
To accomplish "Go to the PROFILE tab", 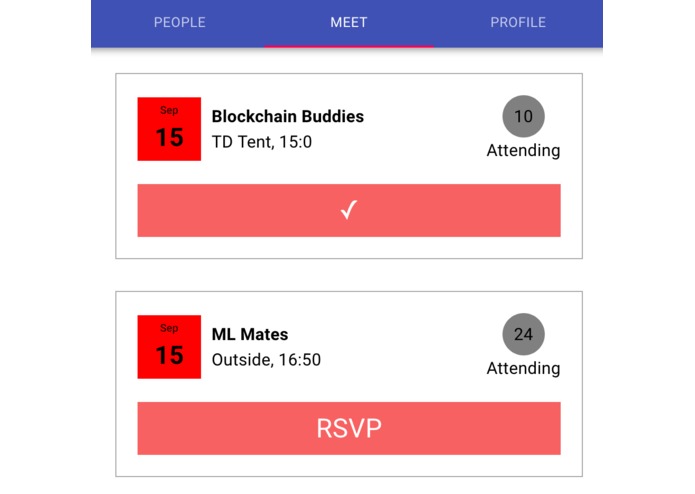I will tap(518, 23).
